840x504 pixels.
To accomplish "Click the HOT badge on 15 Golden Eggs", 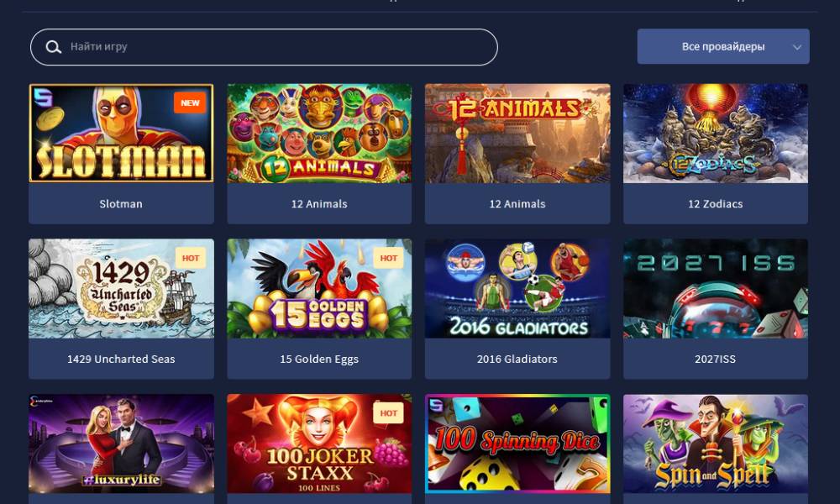I will tap(388, 258).
